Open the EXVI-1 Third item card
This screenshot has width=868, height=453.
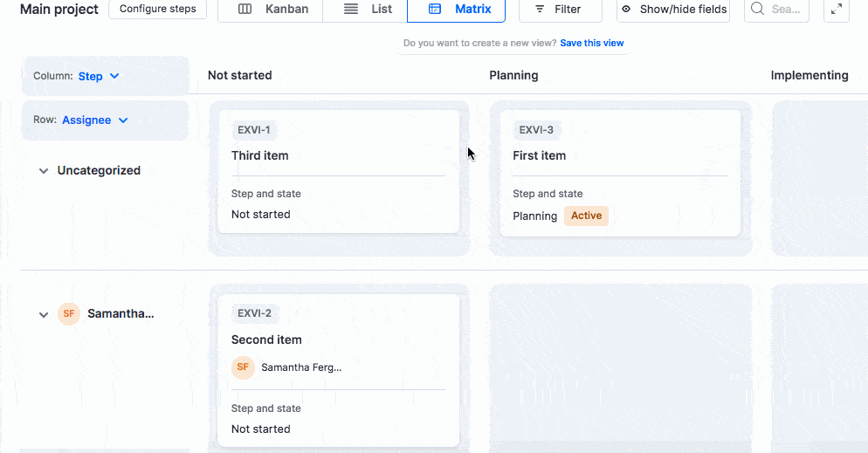coord(338,156)
